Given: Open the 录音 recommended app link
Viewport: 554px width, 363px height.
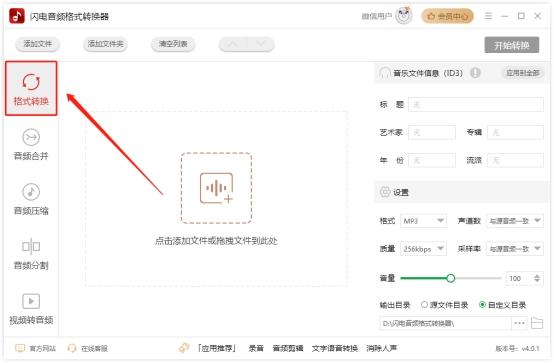Looking at the screenshot, I should point(256,349).
